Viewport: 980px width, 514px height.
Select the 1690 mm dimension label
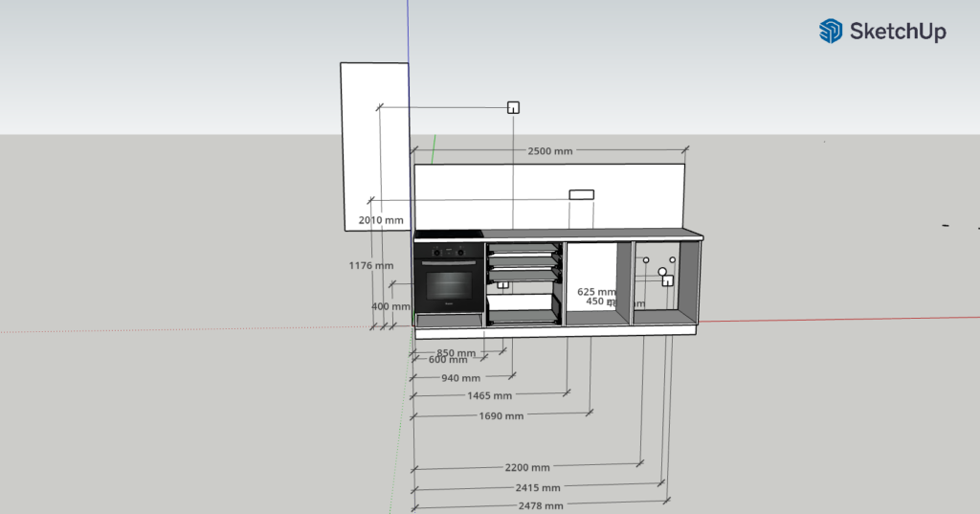pos(501,416)
